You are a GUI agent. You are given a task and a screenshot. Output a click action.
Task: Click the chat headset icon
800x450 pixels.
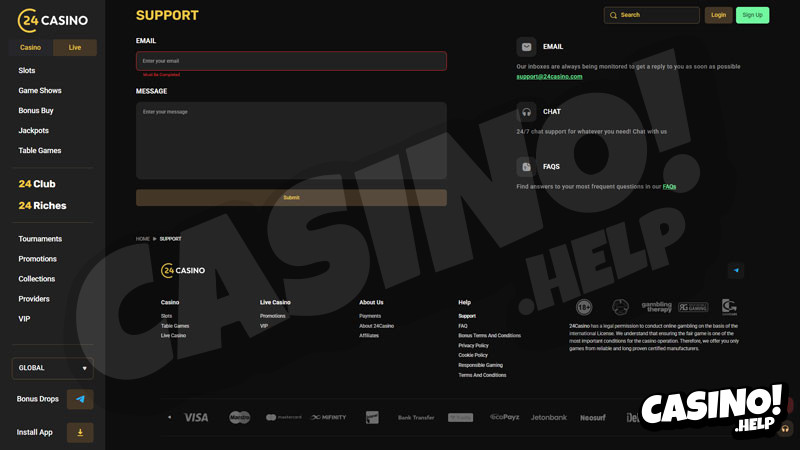click(x=526, y=112)
